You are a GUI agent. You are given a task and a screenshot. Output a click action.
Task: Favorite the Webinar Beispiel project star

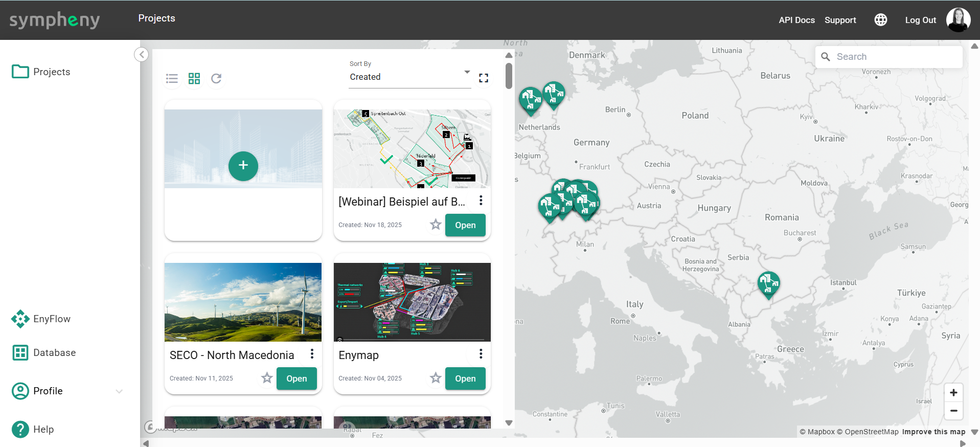tap(436, 225)
